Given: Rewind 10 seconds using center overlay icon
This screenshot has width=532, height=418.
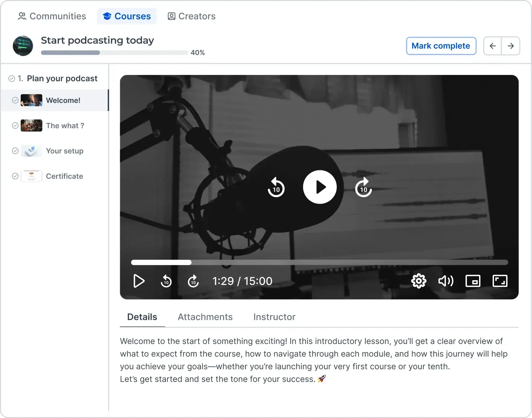Looking at the screenshot, I should pyautogui.click(x=276, y=187).
